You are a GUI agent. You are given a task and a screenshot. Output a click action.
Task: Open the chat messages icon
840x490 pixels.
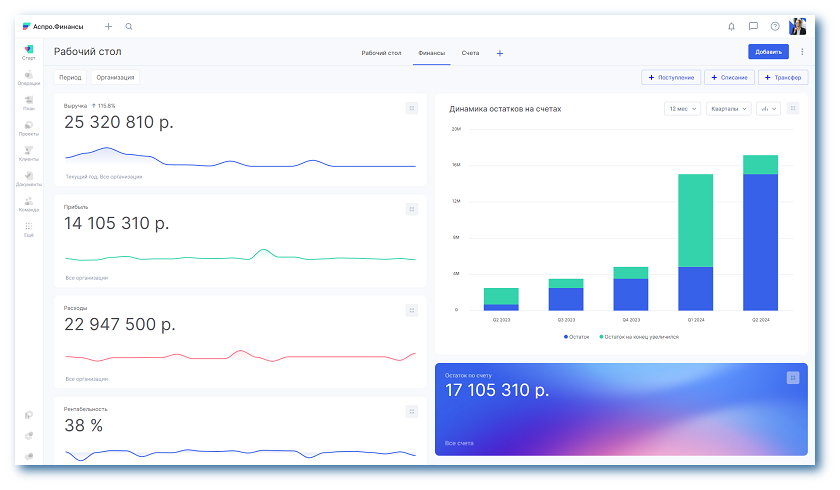point(753,26)
